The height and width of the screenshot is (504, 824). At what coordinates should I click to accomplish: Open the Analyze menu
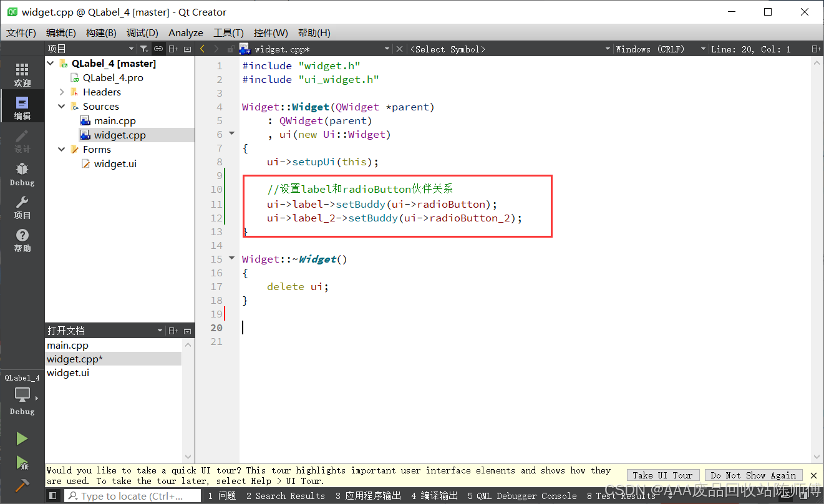pyautogui.click(x=186, y=32)
